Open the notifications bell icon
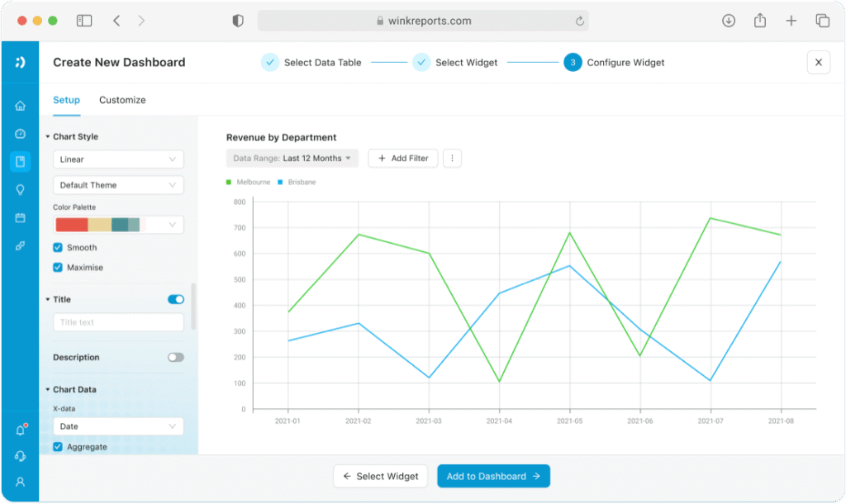This screenshot has height=504, width=846. (21, 430)
